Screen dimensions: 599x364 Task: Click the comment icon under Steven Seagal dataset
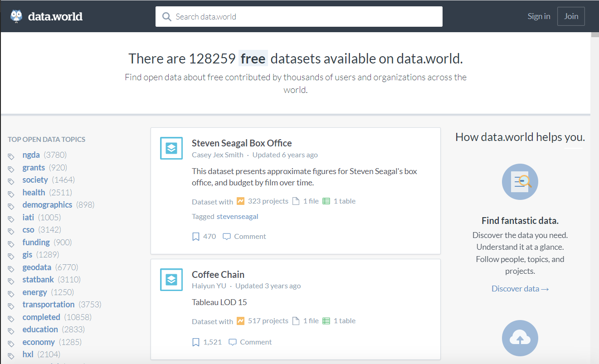[227, 237]
